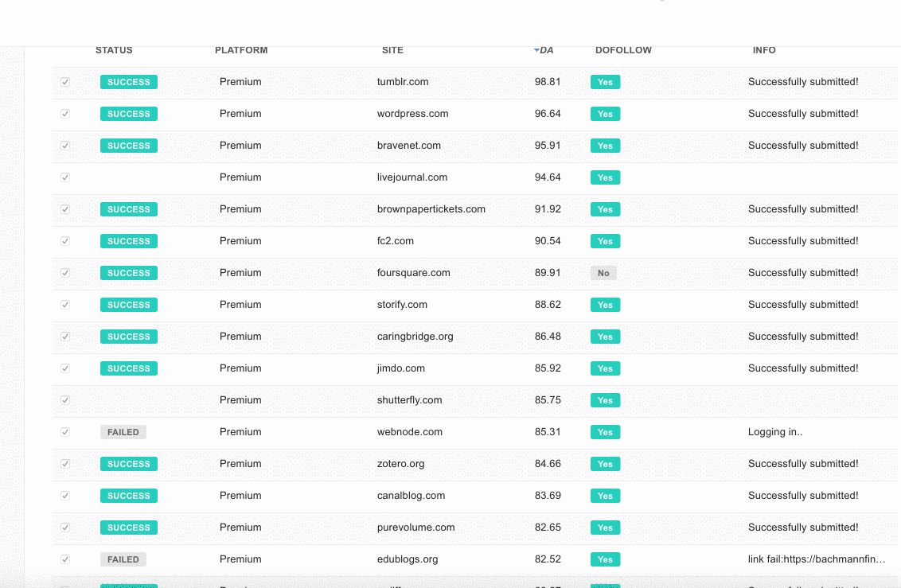Screen dimensions: 901x588
Task: Toggle checkbox for wordpress.com row
Action: point(65,114)
